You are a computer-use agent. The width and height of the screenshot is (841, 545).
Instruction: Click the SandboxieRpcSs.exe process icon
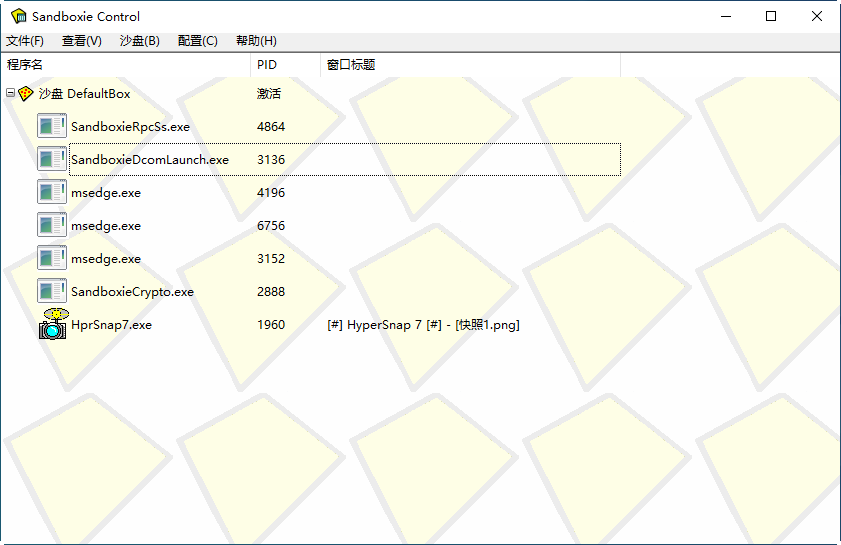click(x=52, y=127)
